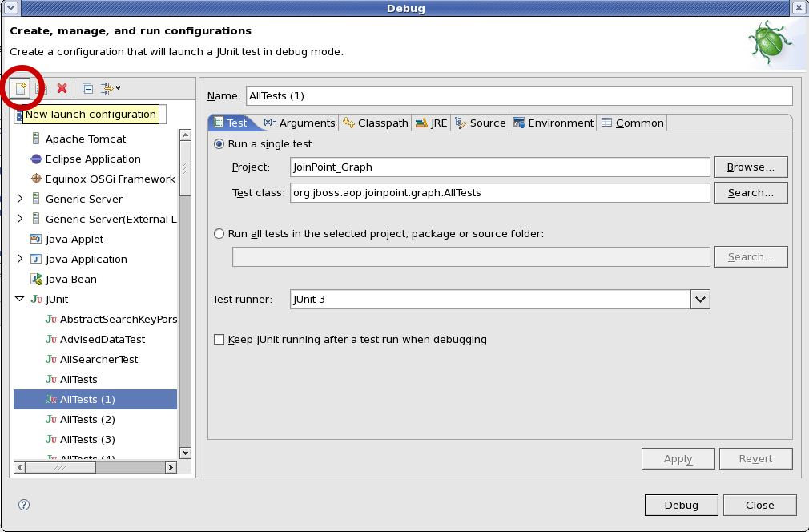Click Search... next to Test class
This screenshot has width=809, height=532.
[751, 193]
